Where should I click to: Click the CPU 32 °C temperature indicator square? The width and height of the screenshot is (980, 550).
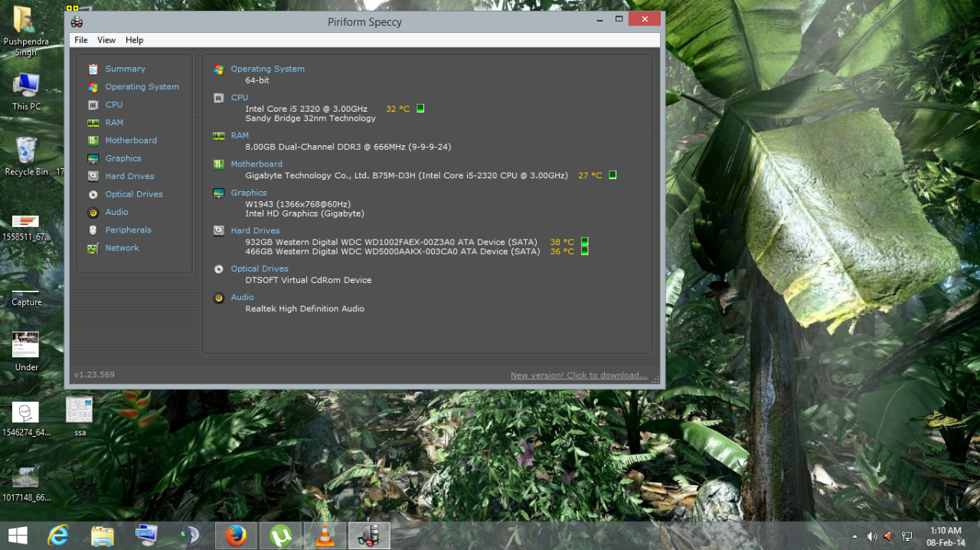420,109
